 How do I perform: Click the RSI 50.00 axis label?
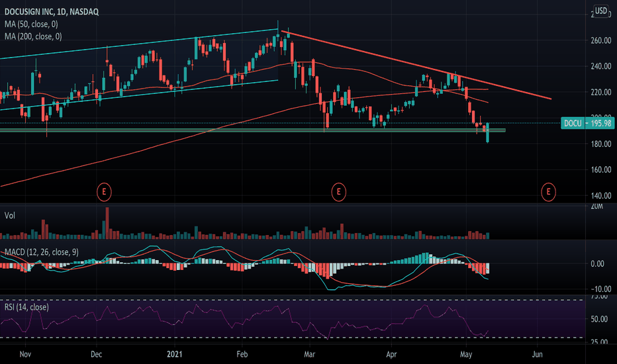pos(599,319)
